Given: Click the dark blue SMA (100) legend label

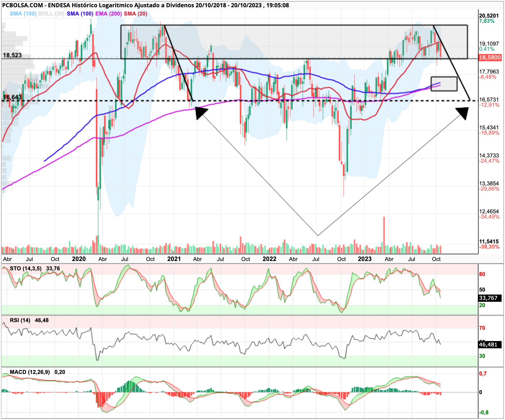Looking at the screenshot, I should tap(80, 14).
